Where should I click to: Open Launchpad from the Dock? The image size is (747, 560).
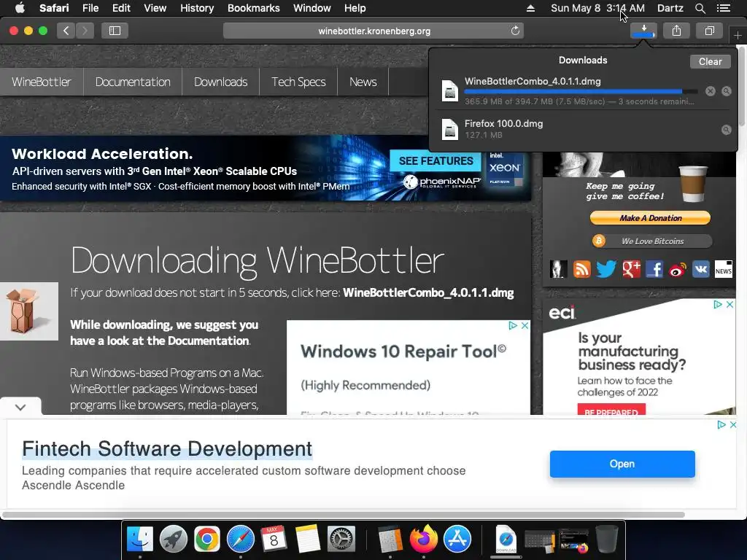coord(174,539)
